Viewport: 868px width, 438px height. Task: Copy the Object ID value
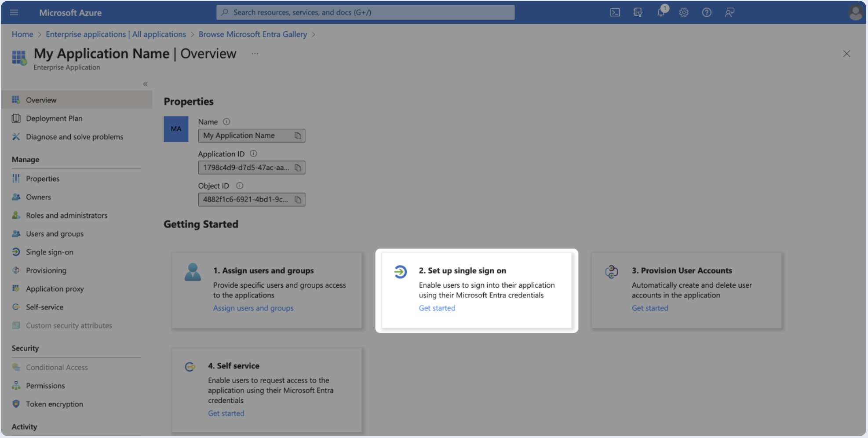coord(298,200)
